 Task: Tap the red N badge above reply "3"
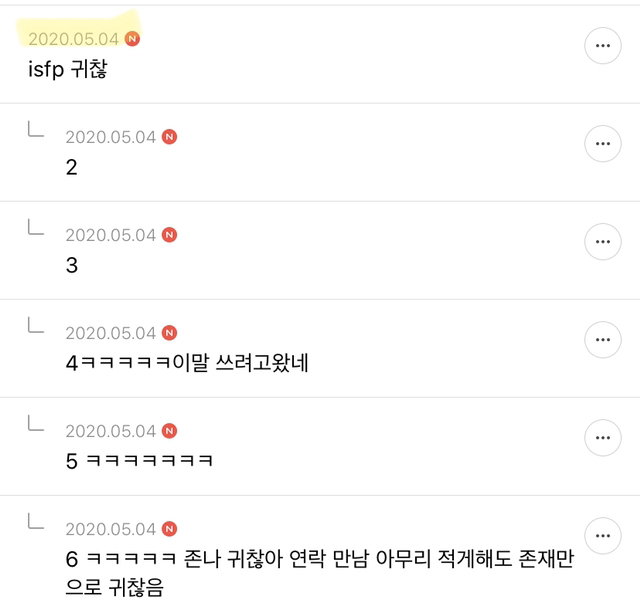170,235
